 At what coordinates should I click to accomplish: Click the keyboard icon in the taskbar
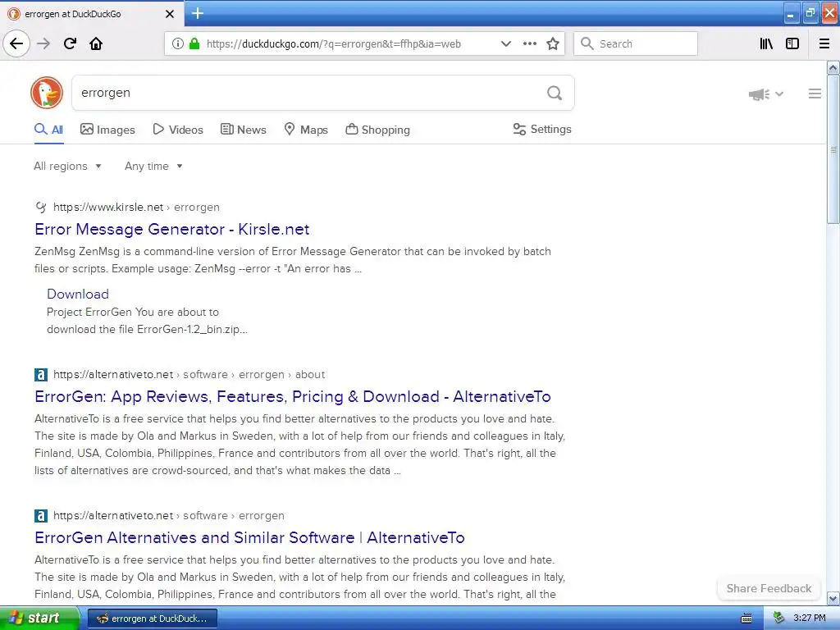746,619
